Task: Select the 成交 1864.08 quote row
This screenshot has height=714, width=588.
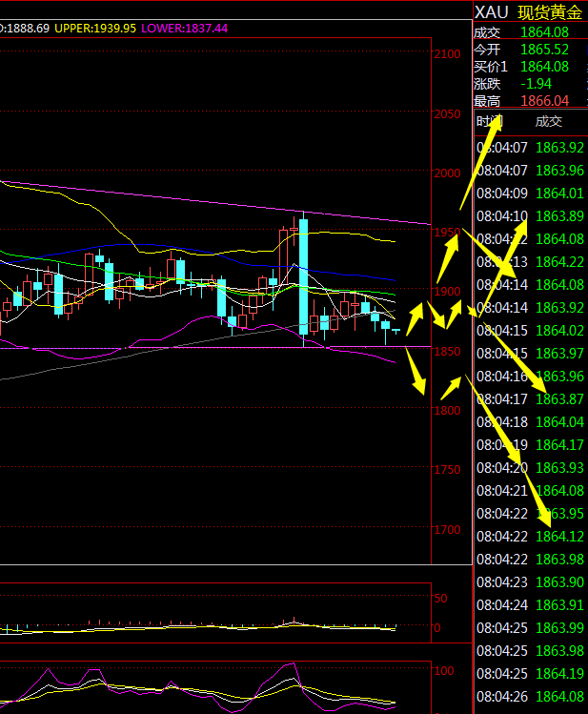Action: click(x=530, y=32)
